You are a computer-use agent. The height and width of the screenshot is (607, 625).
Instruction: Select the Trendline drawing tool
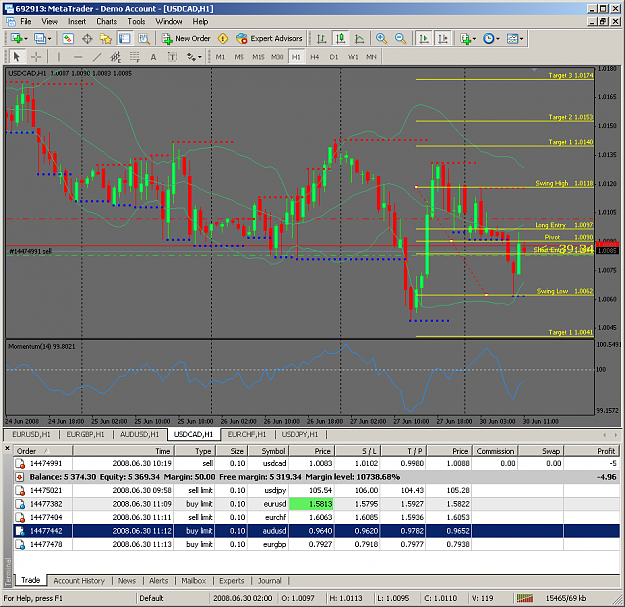click(x=97, y=57)
